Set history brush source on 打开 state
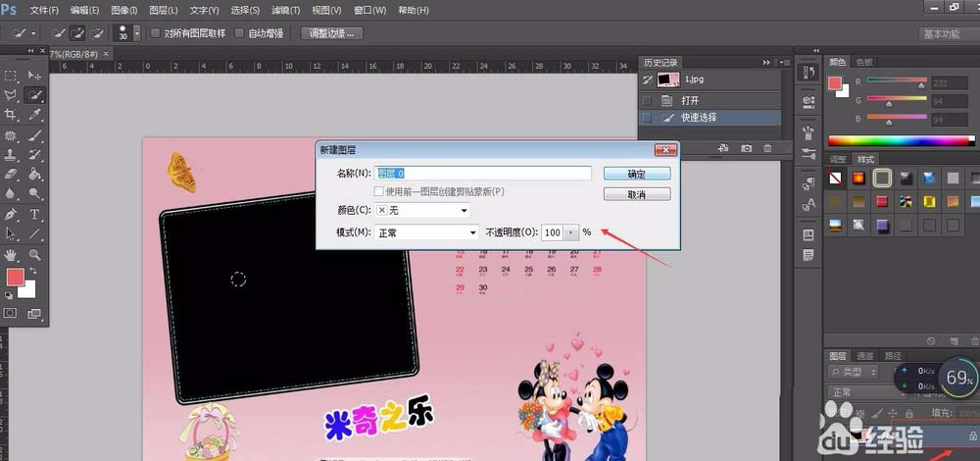 pyautogui.click(x=647, y=100)
